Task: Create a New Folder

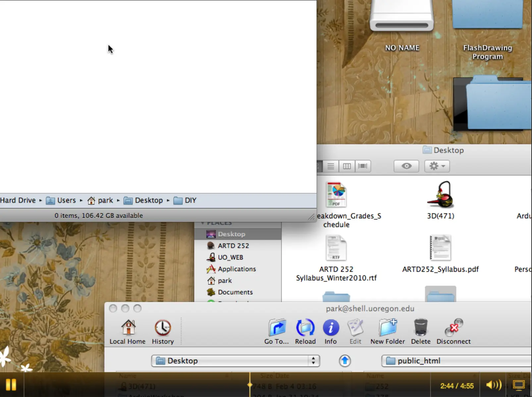Action: click(x=388, y=327)
